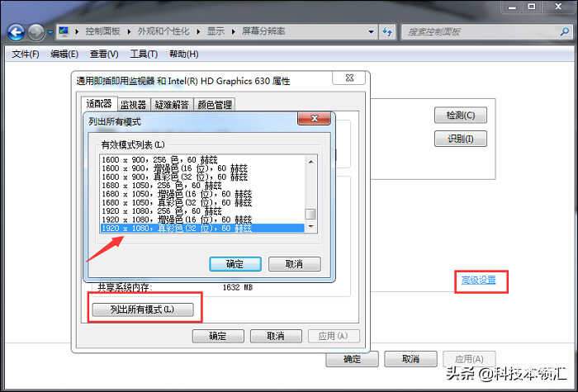The height and width of the screenshot is (392, 578).
Task: Click 确定 in the adapter properties dialog
Action: coord(218,336)
